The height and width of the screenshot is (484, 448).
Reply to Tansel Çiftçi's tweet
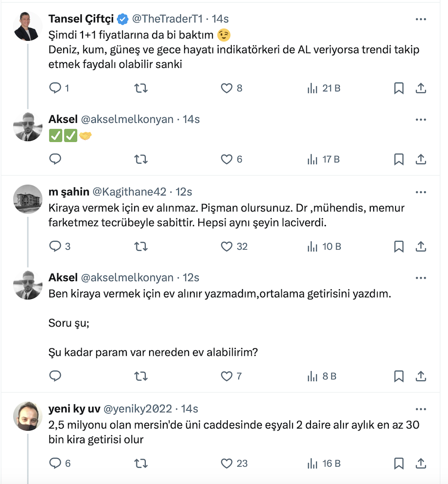point(55,88)
